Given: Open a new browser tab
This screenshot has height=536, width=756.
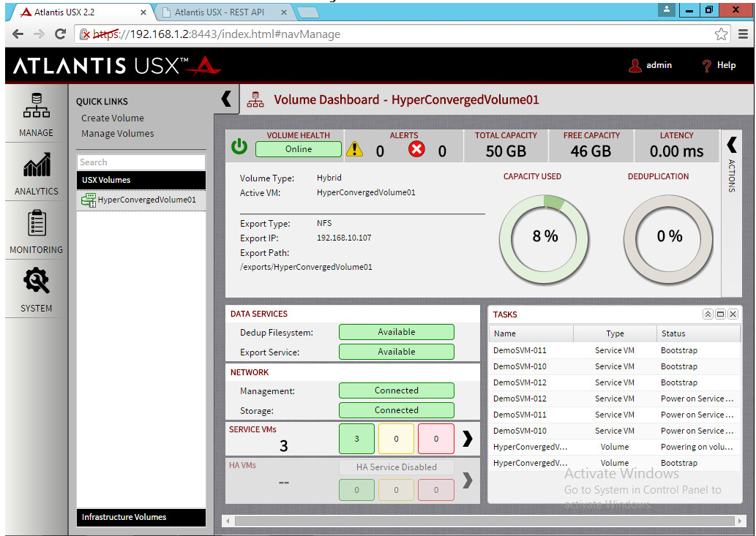Looking at the screenshot, I should click(308, 13).
